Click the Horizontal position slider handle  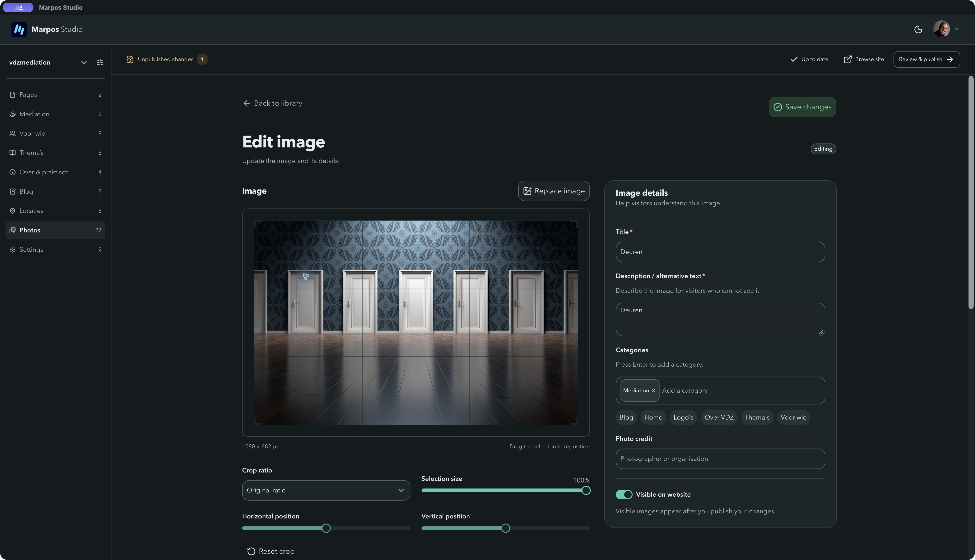pos(326,528)
